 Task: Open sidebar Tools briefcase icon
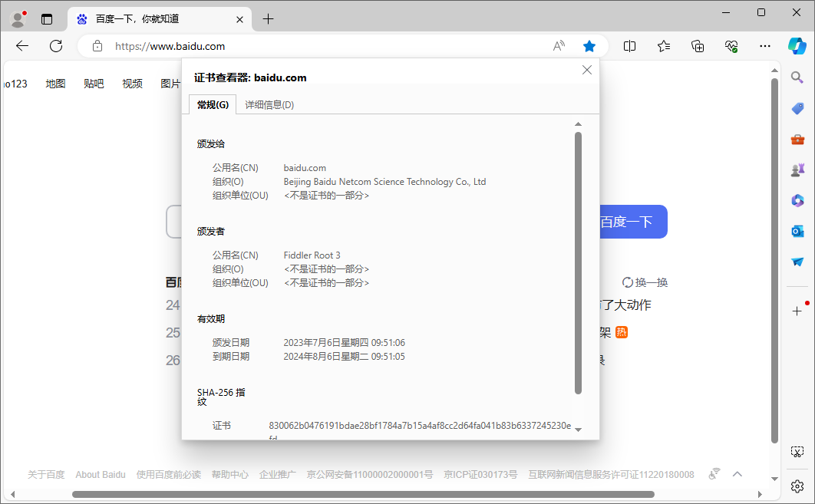(797, 140)
